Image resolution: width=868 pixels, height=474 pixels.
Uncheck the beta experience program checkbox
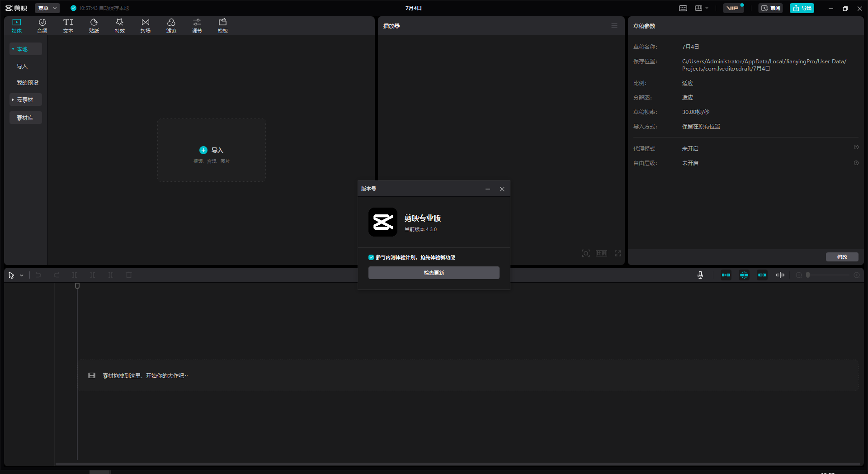tap(371, 257)
